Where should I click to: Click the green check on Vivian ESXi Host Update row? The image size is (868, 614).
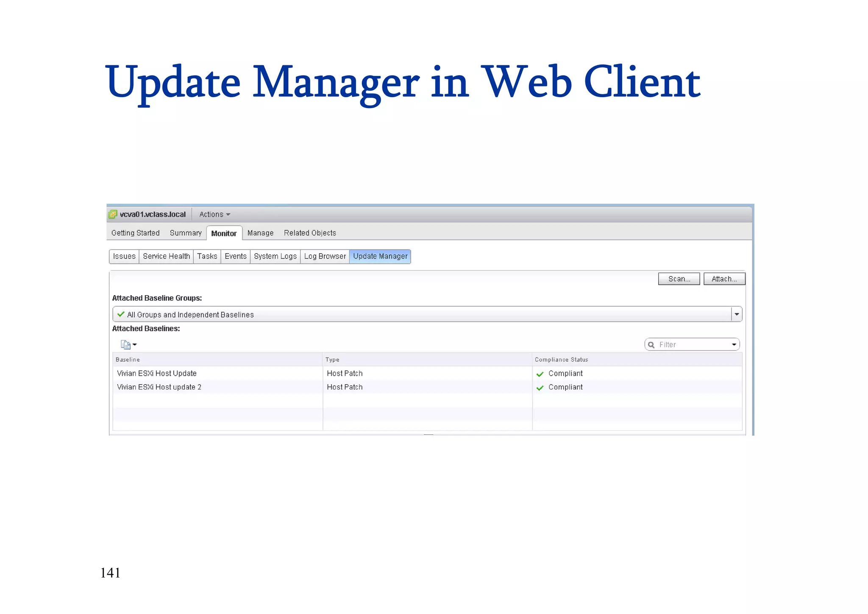point(540,374)
